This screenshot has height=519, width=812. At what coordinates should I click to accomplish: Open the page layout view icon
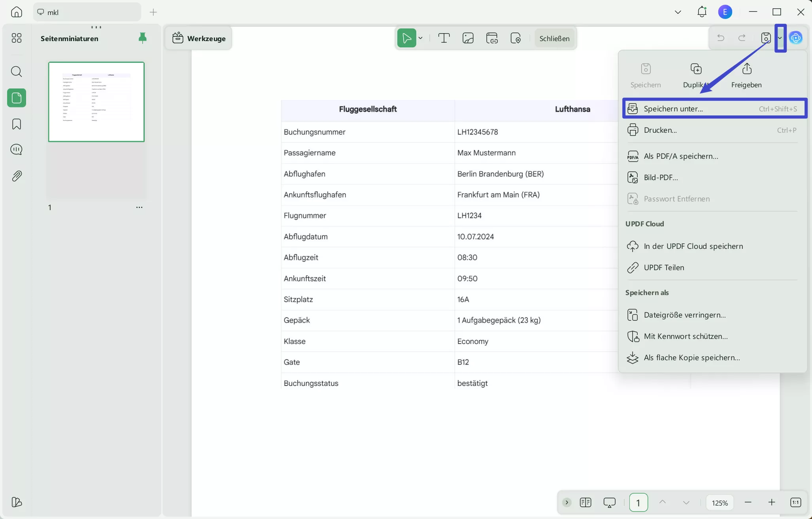tap(585, 502)
